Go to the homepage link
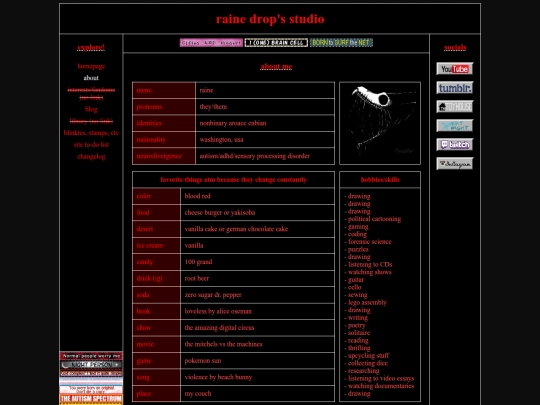 (x=91, y=66)
